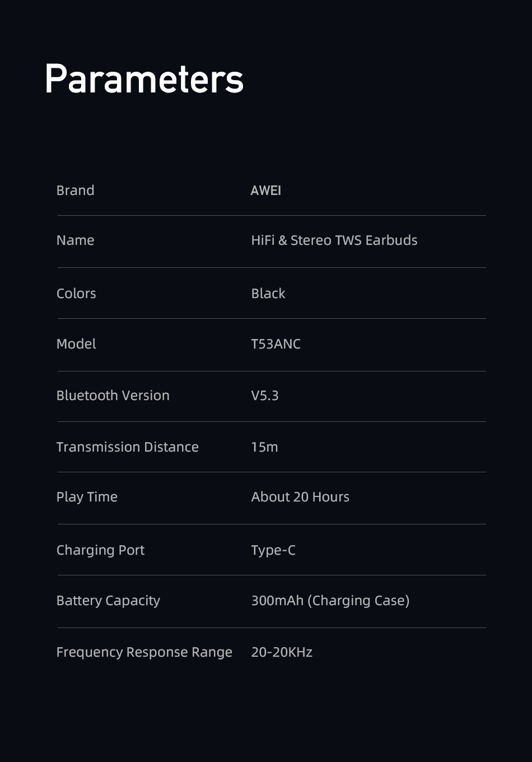Click the AWEI brand value

point(266,190)
